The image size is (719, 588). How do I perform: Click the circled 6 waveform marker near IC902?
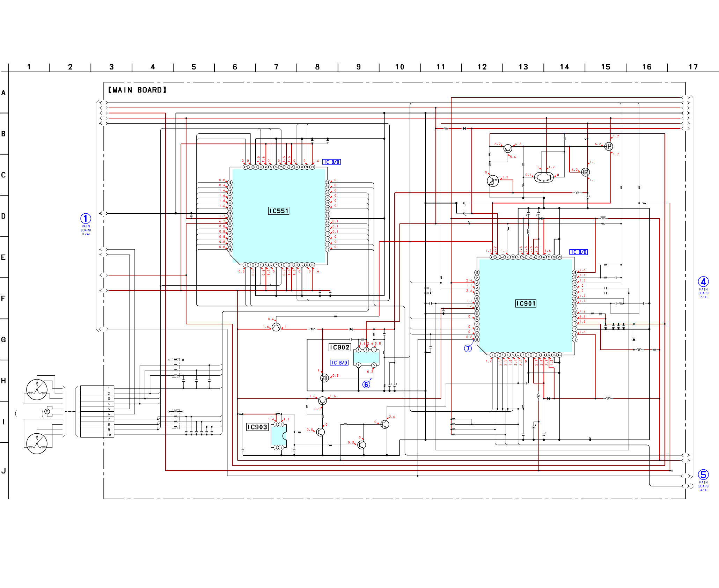366,384
